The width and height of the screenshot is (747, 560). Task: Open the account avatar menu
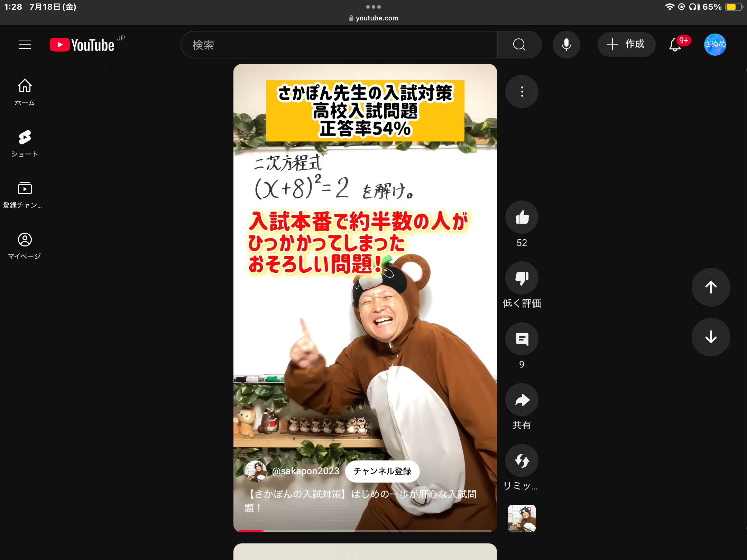715,45
